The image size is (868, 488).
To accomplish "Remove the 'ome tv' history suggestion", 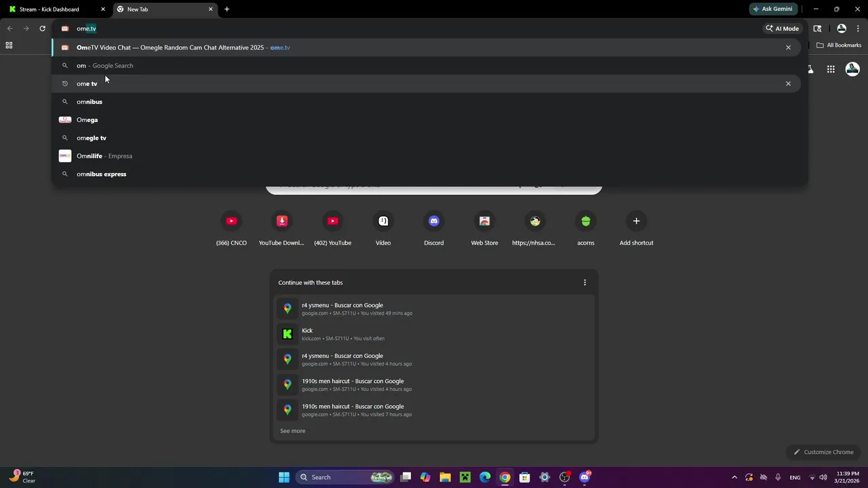I will coord(788,83).
